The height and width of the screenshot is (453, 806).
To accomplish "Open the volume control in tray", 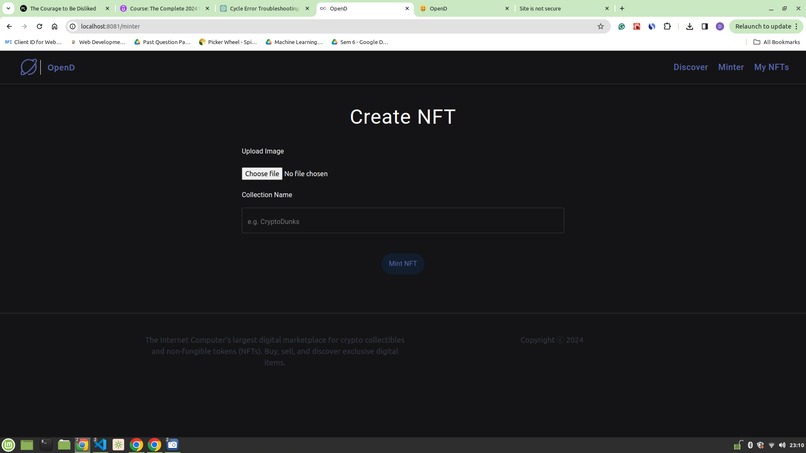I will pyautogui.click(x=782, y=445).
